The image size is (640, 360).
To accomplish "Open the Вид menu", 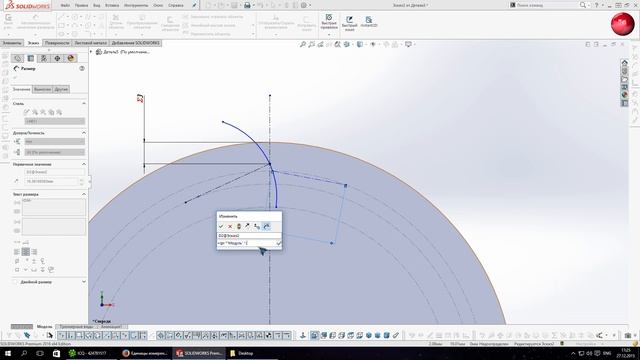I will [97, 5].
